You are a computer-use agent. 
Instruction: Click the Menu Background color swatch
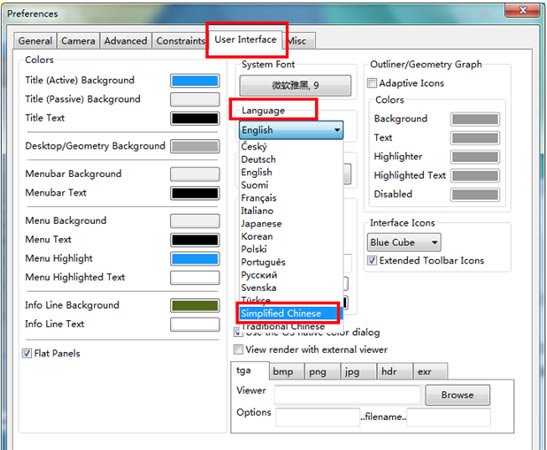click(x=195, y=221)
